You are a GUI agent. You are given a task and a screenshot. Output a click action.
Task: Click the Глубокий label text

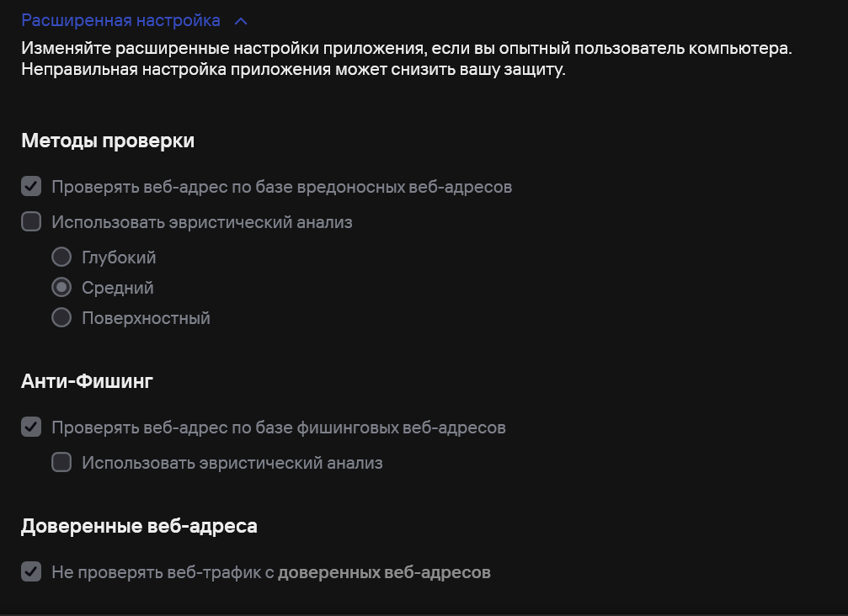click(119, 258)
